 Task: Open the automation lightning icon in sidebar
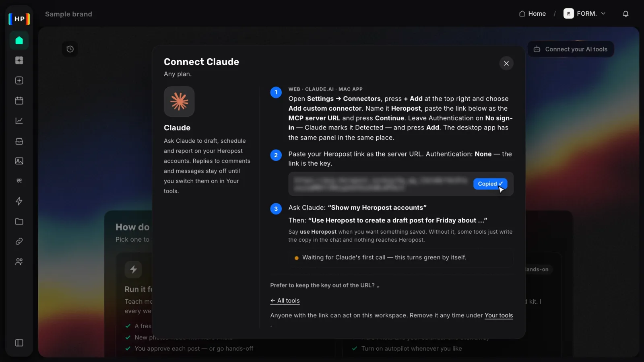[x=19, y=201]
